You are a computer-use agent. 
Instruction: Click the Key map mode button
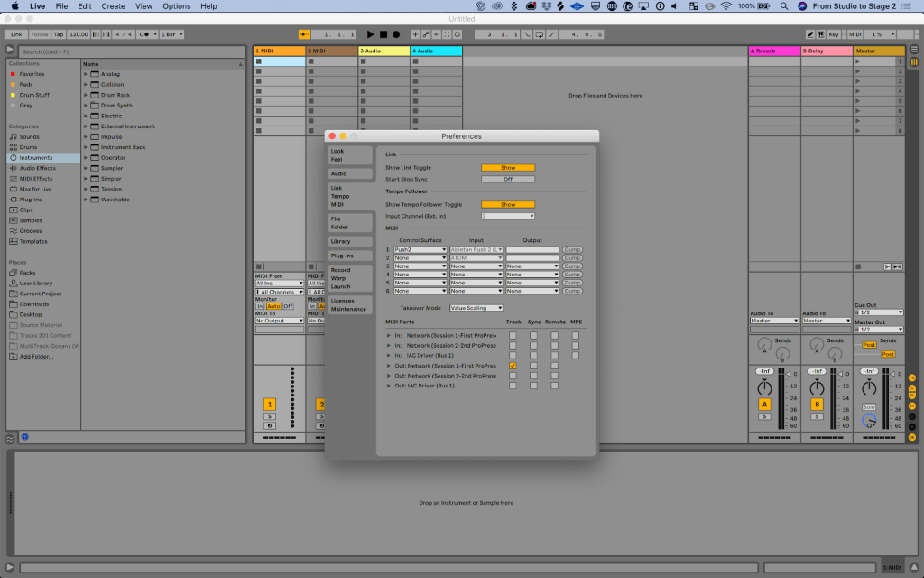click(x=833, y=34)
